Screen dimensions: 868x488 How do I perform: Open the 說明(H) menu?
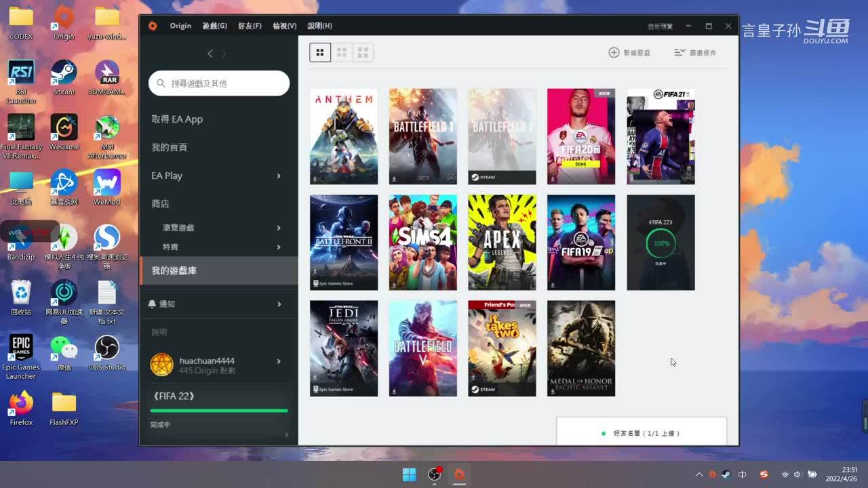pos(319,26)
